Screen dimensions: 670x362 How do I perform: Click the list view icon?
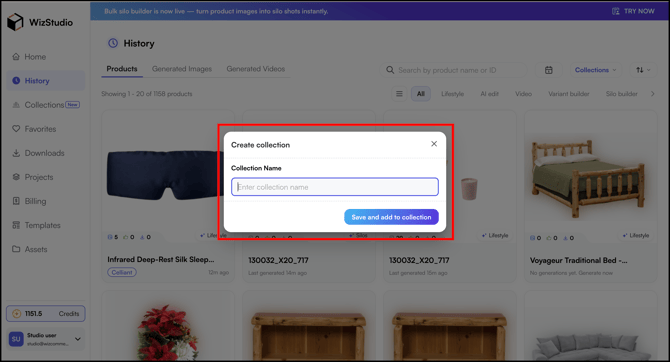(399, 94)
